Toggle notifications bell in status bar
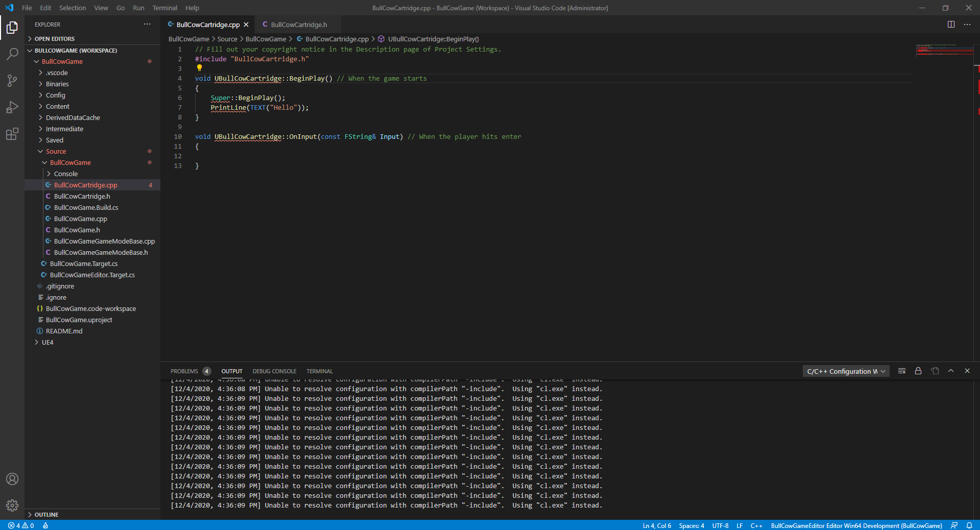Image resolution: width=980 pixels, height=530 pixels. coord(969,525)
